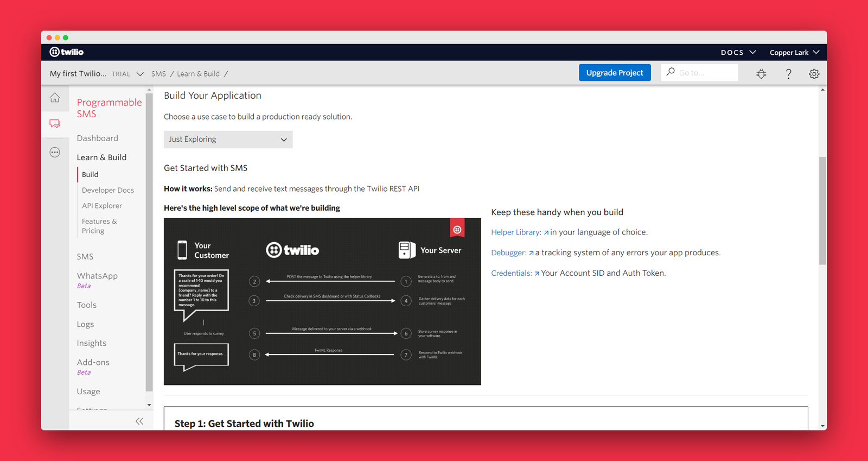Viewport: 868px width, 461px height.
Task: Click the Credentials link
Action: (512, 274)
